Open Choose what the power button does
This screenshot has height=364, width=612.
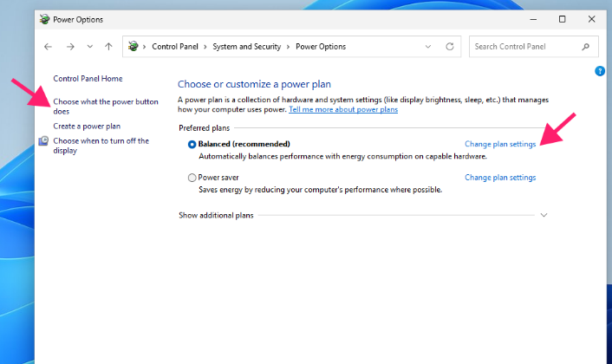(106, 107)
